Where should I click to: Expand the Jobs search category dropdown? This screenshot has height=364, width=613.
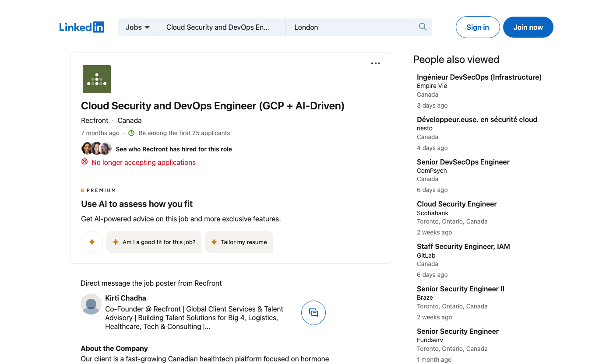point(138,27)
